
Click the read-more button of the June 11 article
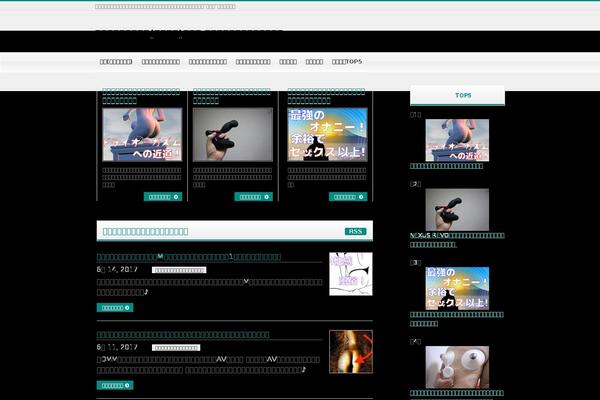(115, 385)
